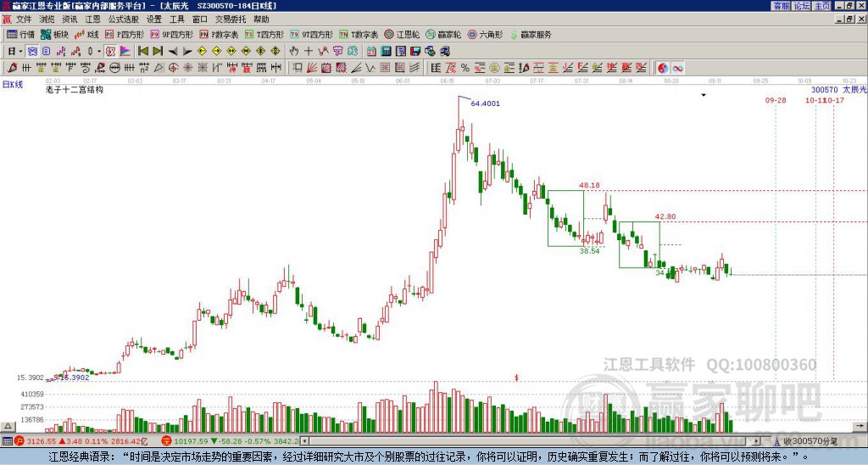This screenshot has width=868, height=465.
Task: Expand the candlestick style dropdown arrow
Action: (x=99, y=52)
